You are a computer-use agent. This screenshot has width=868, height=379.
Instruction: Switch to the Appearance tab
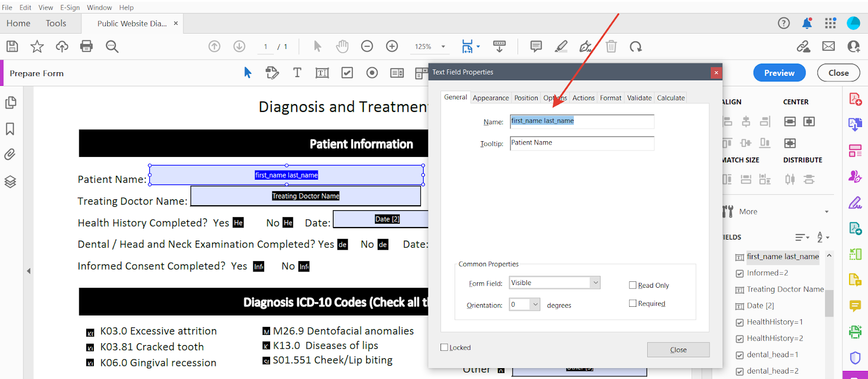(490, 98)
